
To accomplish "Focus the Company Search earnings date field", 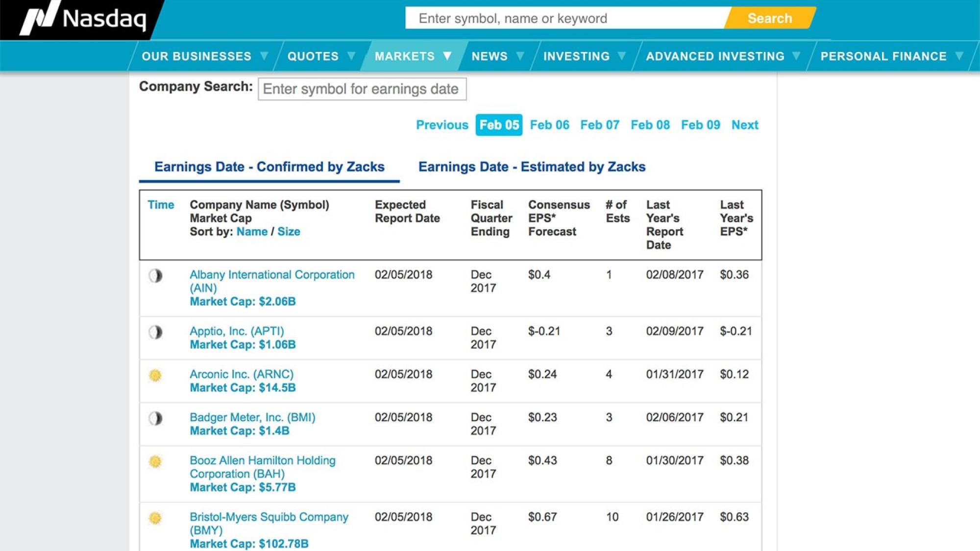I will pos(362,89).
